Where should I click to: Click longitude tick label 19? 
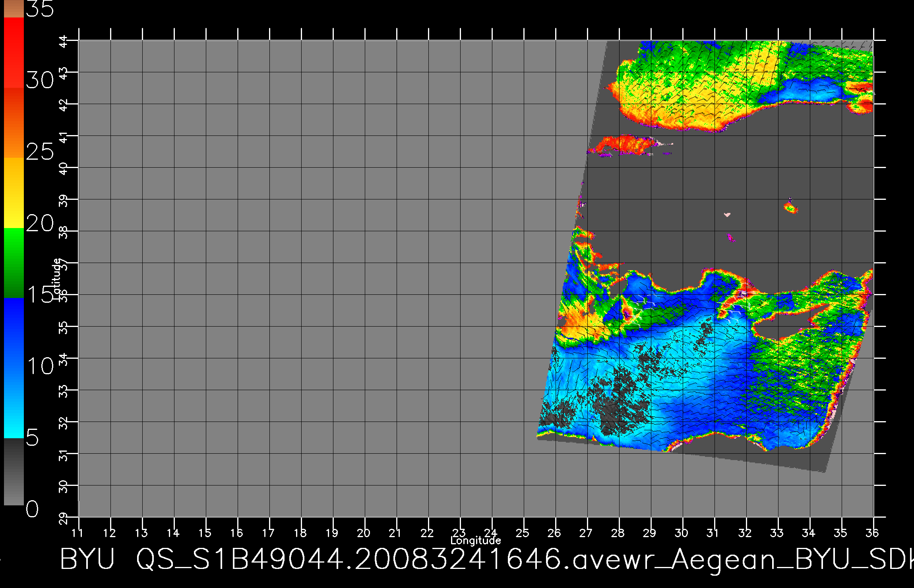click(x=332, y=533)
